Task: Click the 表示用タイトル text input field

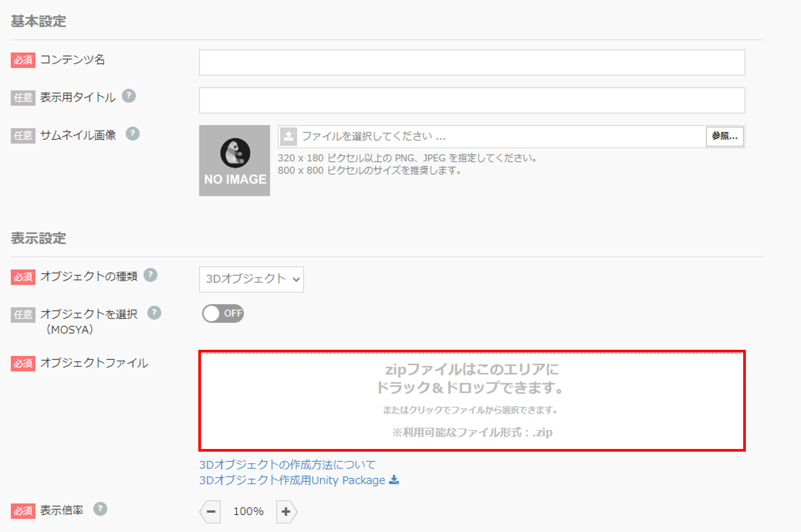Action: coord(472,101)
